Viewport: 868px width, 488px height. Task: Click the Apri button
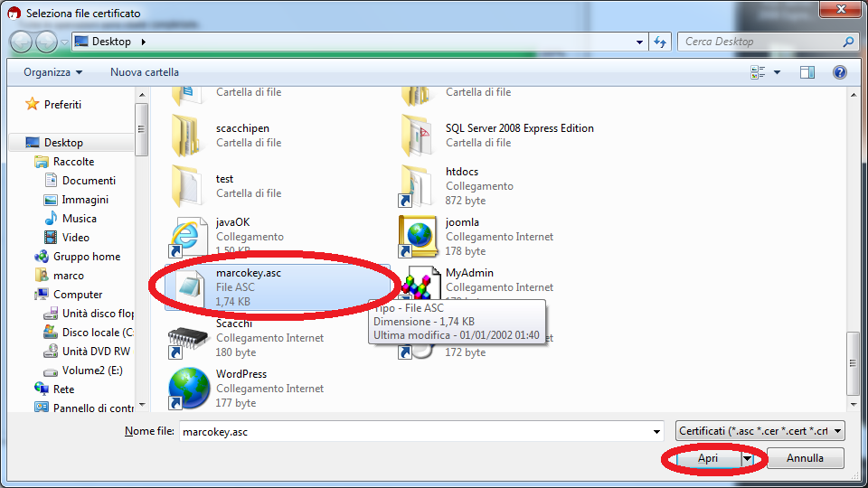point(708,458)
